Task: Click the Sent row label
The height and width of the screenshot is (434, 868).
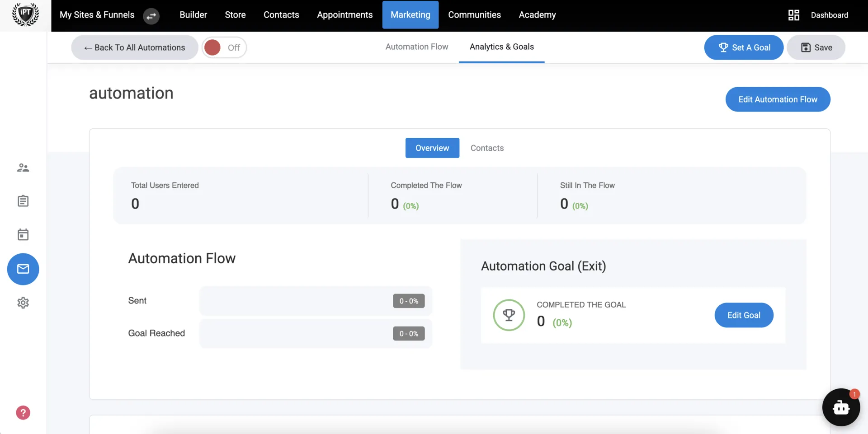Action: click(x=137, y=301)
